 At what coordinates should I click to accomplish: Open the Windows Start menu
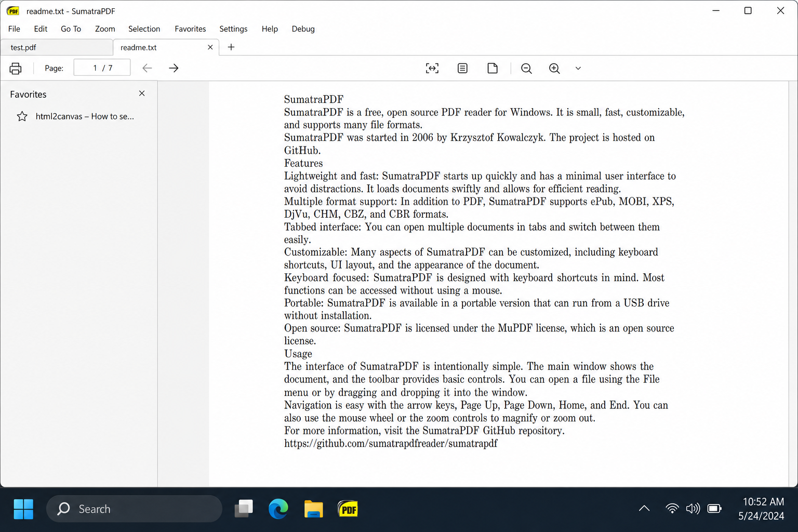[x=23, y=509]
